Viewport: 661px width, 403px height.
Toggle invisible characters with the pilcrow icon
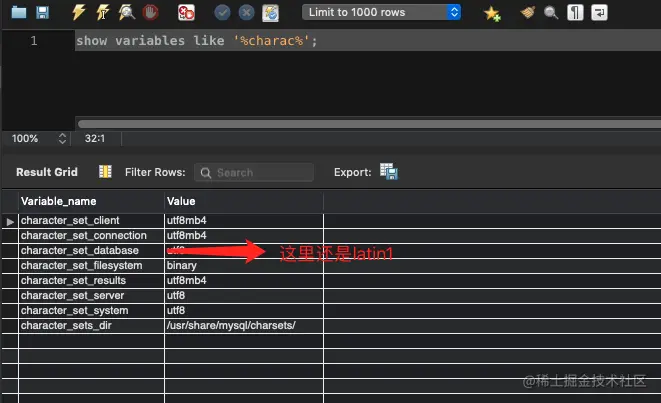(575, 12)
